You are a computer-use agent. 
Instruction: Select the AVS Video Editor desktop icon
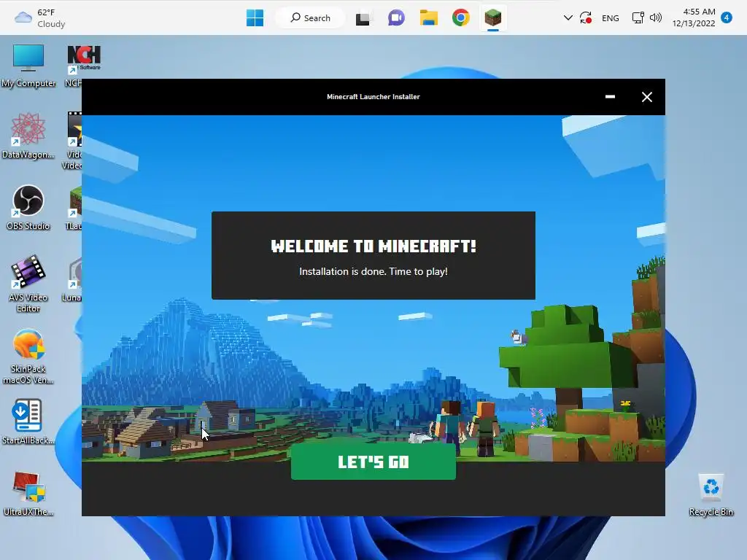(28, 284)
